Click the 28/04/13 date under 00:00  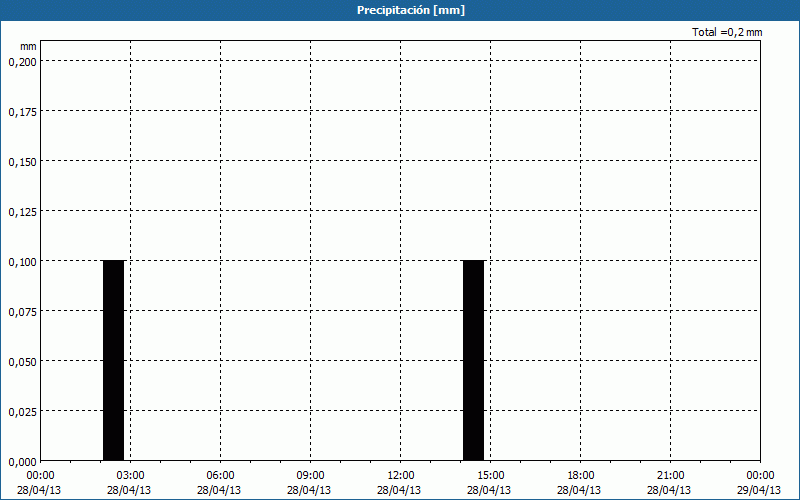click(39, 490)
